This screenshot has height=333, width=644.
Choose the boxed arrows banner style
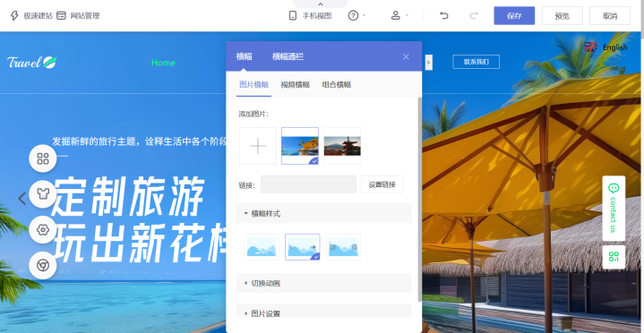(x=343, y=247)
